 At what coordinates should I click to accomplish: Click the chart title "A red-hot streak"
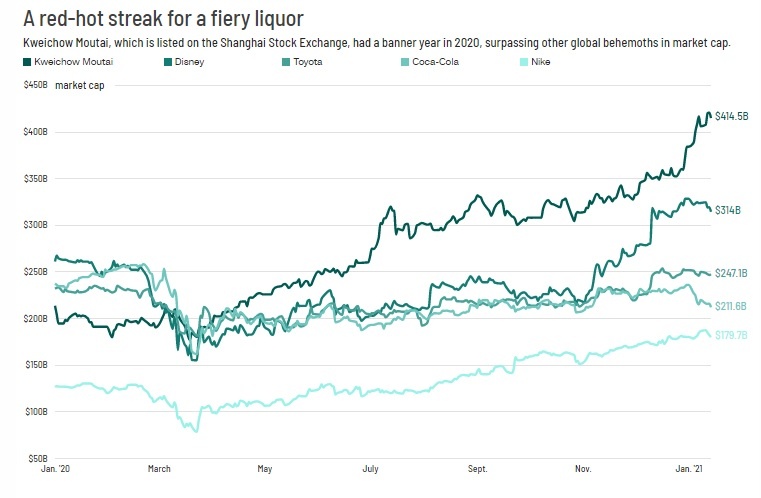[163, 19]
